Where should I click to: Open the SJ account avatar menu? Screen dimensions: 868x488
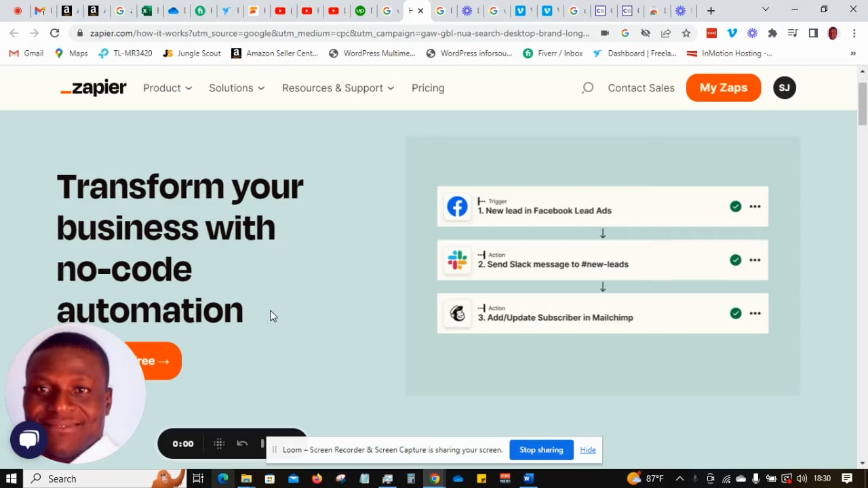785,87
